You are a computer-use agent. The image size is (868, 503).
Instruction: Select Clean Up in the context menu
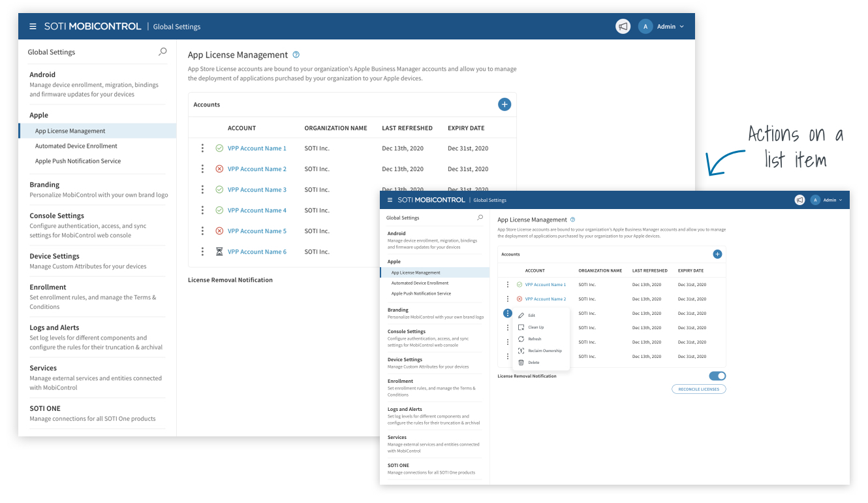(535, 327)
